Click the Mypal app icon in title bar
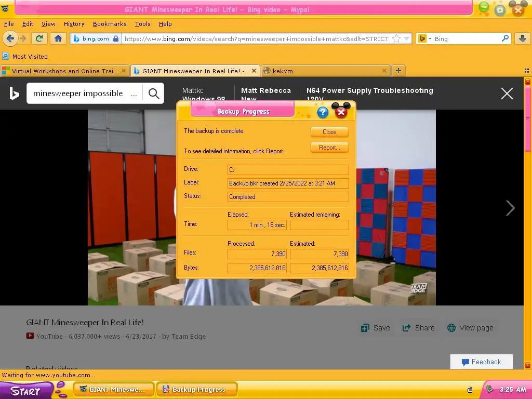 (x=5, y=9)
